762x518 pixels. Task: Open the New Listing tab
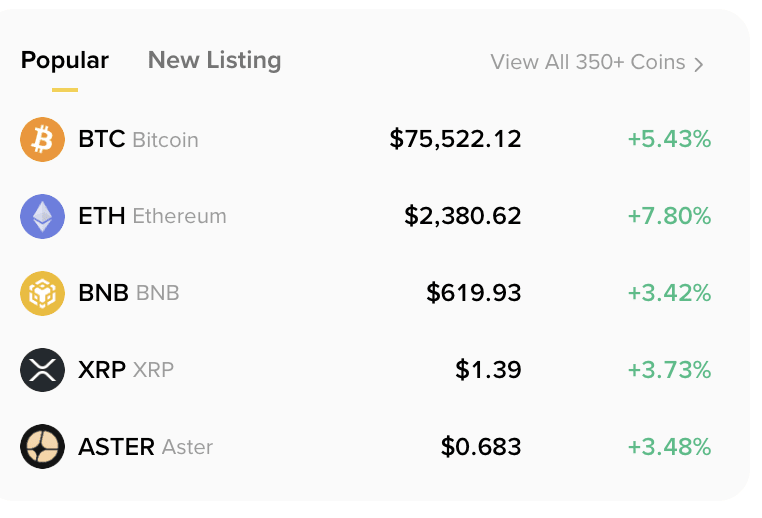tap(214, 60)
